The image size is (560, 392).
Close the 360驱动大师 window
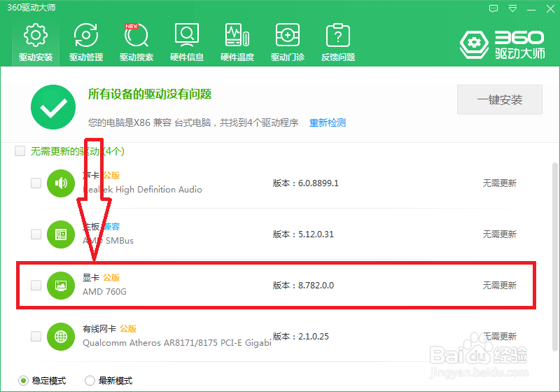[x=550, y=9]
